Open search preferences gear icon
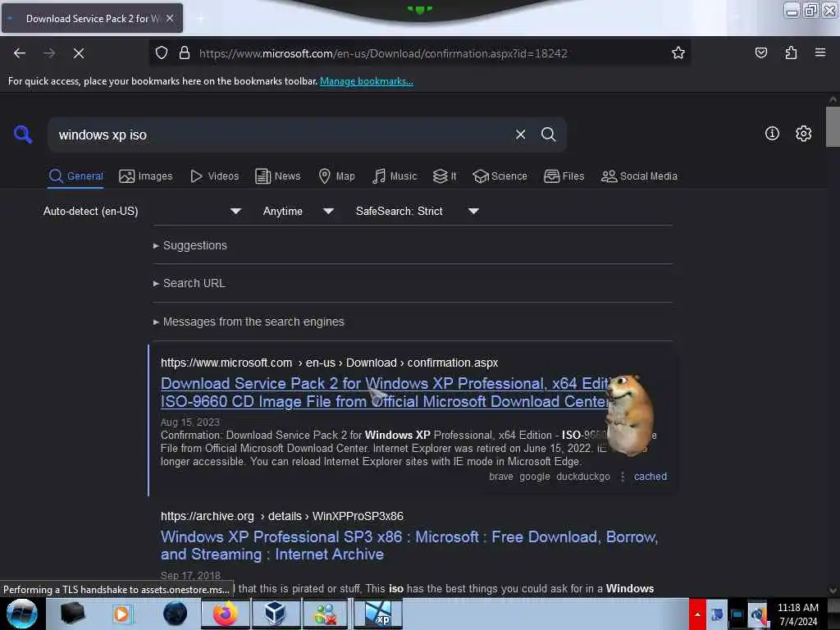This screenshot has width=840, height=630. coord(803,134)
